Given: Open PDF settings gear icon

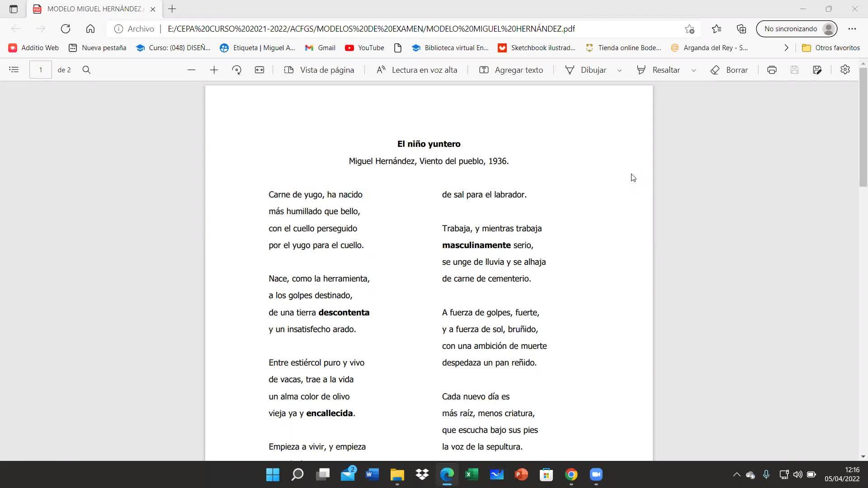Looking at the screenshot, I should [x=845, y=70].
